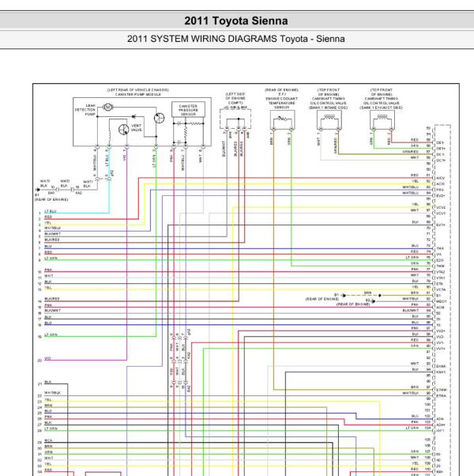Click the '2011 Toyota Sienna' title heading
This screenshot has width=474, height=476.
236,21
